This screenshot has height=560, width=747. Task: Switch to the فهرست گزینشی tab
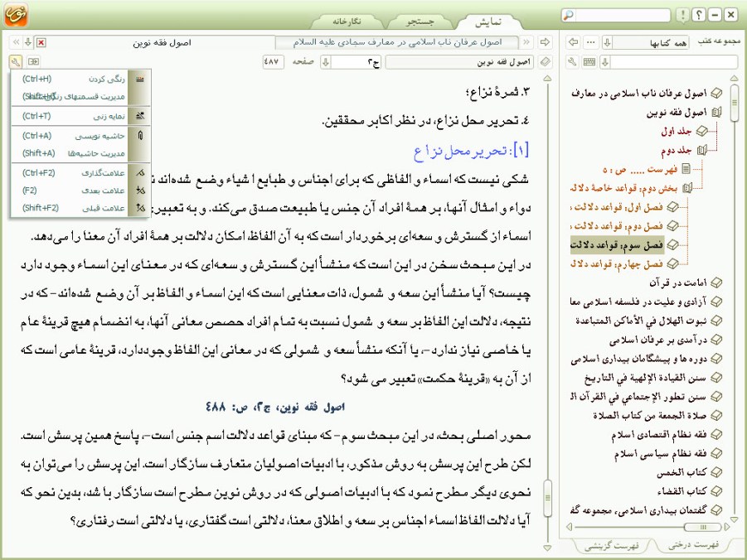(612, 546)
